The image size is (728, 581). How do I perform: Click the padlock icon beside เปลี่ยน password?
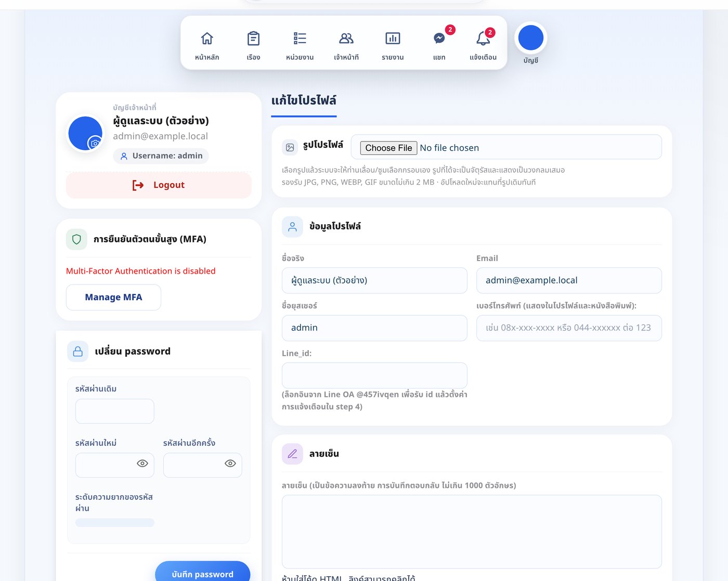77,351
